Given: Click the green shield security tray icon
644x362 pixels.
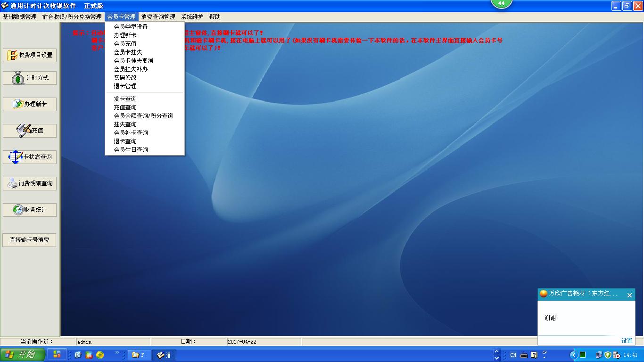Looking at the screenshot, I should click(608, 355).
